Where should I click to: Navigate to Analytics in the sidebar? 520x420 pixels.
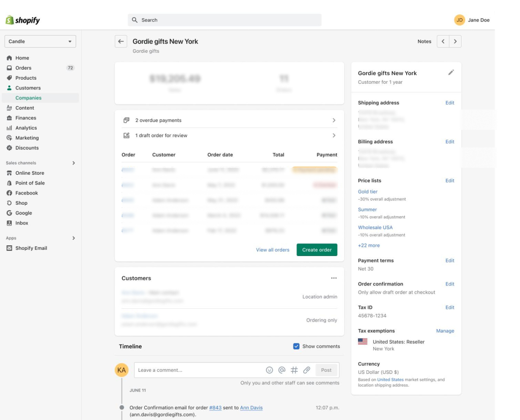pos(26,127)
